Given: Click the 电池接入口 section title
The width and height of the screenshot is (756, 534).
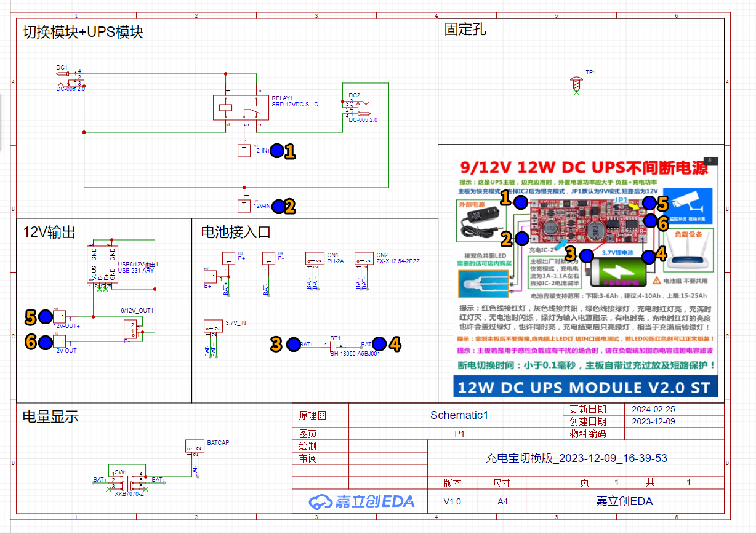Looking at the screenshot, I should click(236, 231).
